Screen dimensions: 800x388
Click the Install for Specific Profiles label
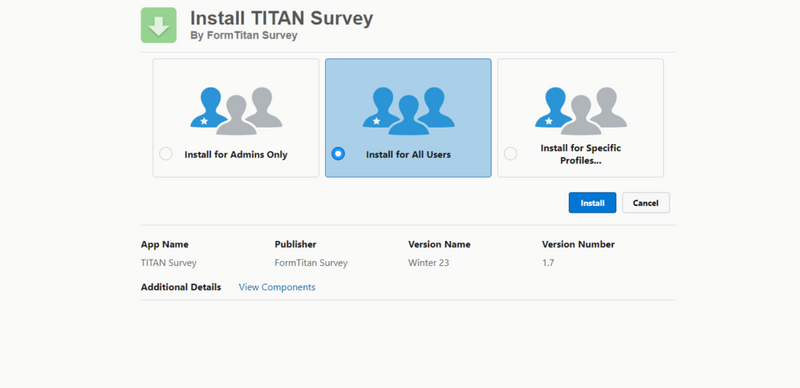[581, 154]
